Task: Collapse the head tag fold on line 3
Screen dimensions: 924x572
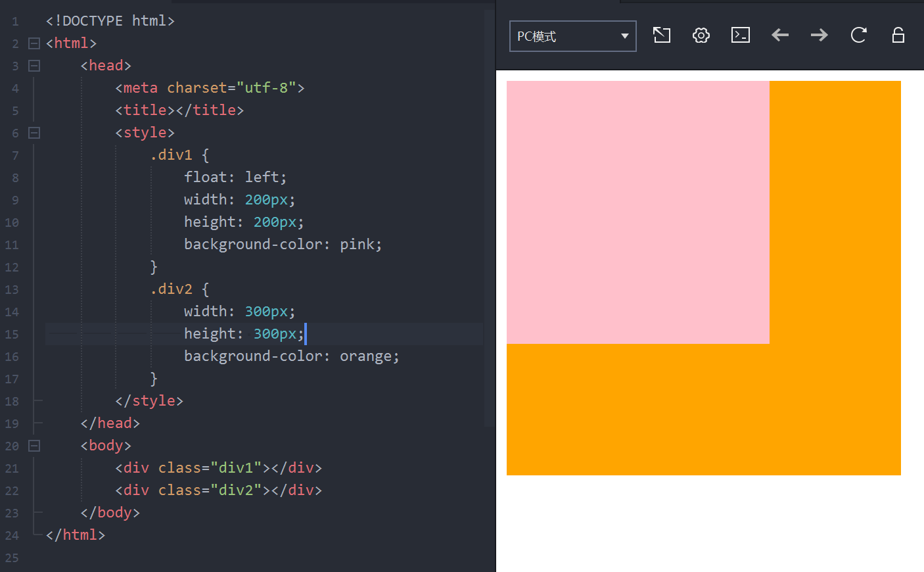Action: click(34, 66)
